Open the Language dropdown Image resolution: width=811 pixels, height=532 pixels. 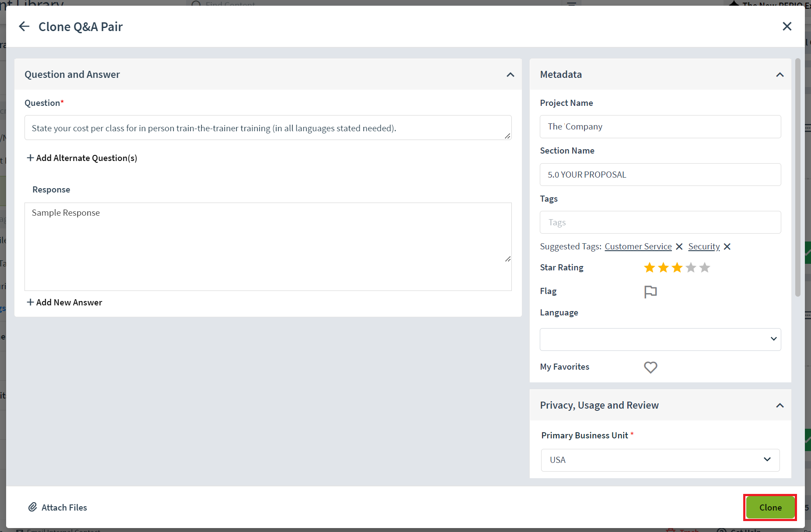[x=660, y=339]
